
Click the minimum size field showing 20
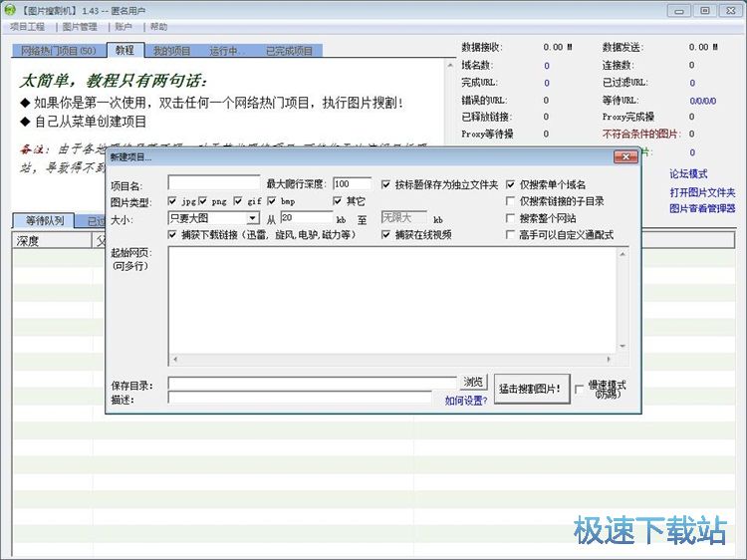point(307,218)
